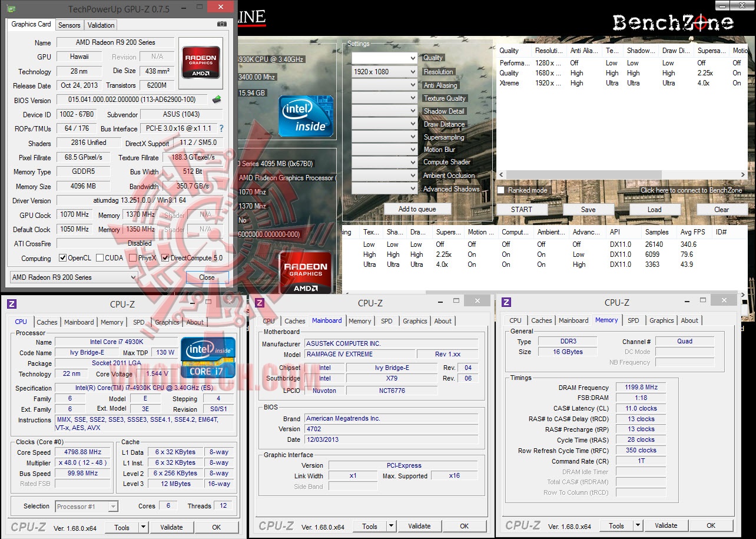Tick the CUDA checkbox

point(100,258)
